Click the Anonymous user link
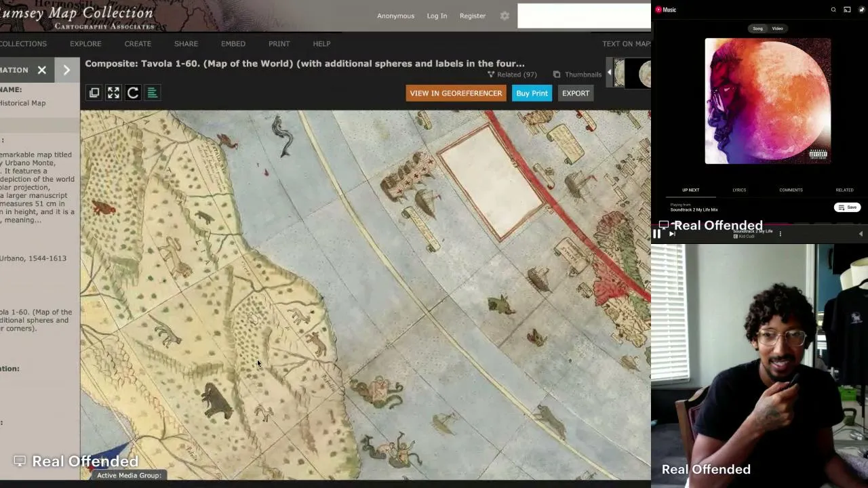The height and width of the screenshot is (488, 868). (x=395, y=16)
